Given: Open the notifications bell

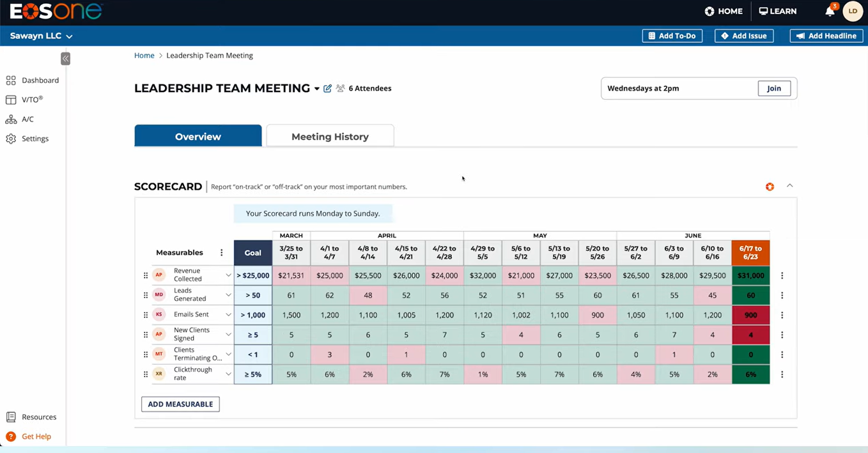Looking at the screenshot, I should (x=830, y=12).
